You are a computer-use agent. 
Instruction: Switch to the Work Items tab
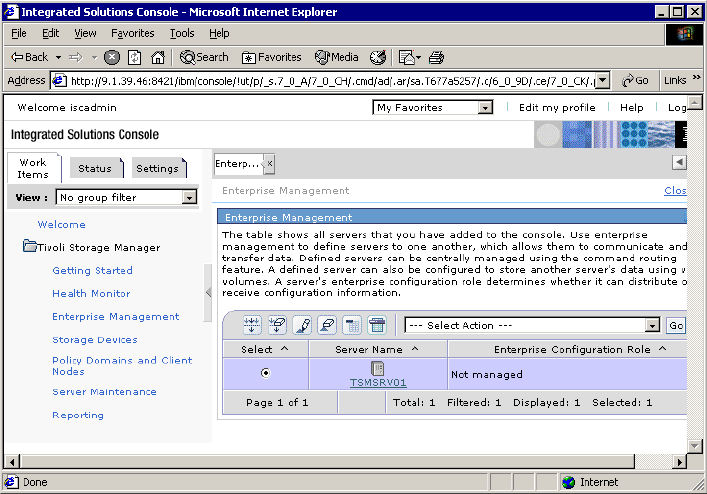[33, 168]
